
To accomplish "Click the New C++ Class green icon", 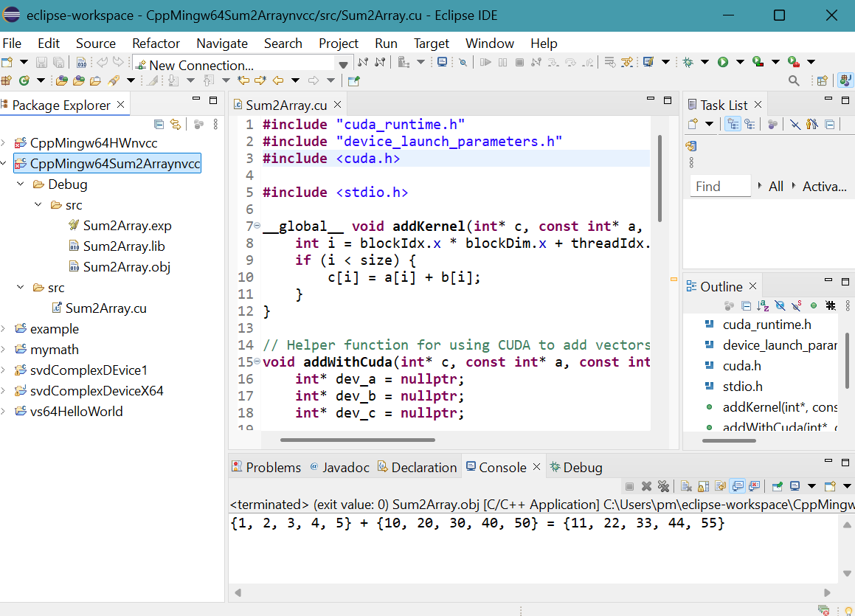I will [24, 80].
